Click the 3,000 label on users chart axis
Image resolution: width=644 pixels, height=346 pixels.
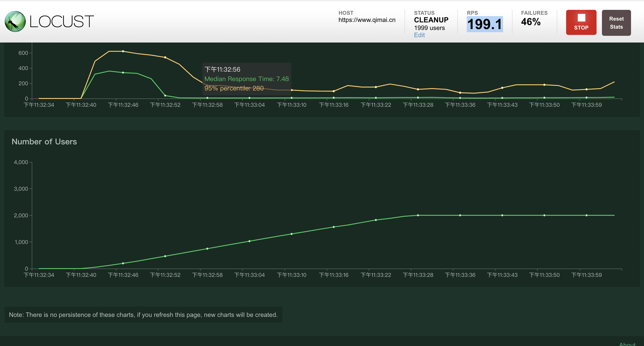[x=21, y=189]
